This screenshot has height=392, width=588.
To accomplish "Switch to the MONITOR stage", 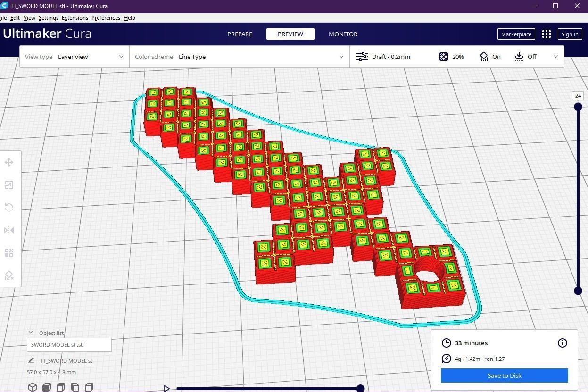I will (343, 34).
